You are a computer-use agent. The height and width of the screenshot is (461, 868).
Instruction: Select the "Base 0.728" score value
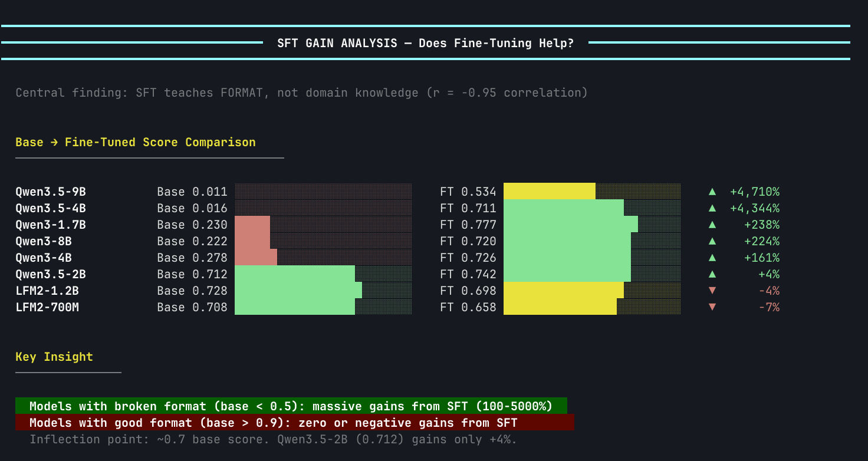coord(192,291)
